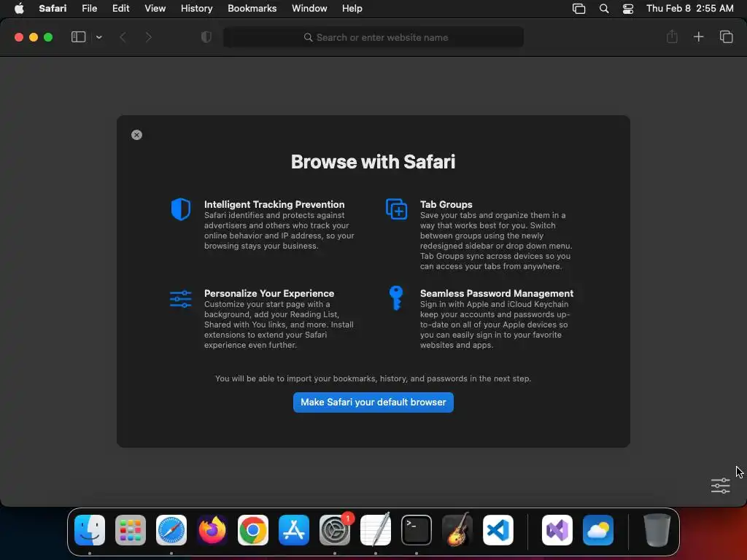Image resolution: width=747 pixels, height=560 pixels.
Task: Click the Tab Groups heading
Action: point(446,204)
